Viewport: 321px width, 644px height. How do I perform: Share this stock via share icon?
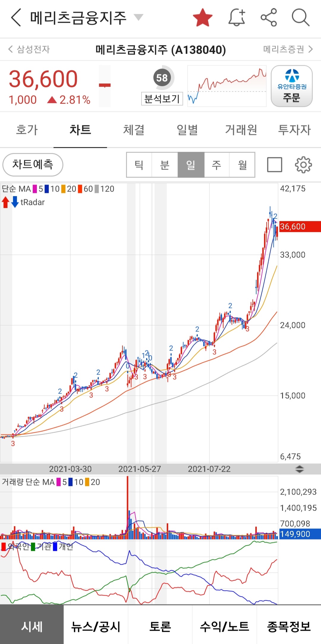[269, 18]
